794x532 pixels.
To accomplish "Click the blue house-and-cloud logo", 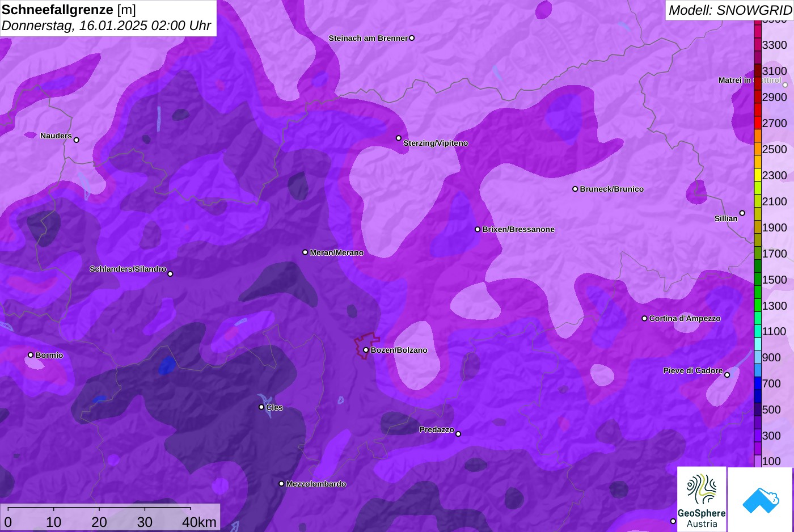I will [761, 500].
